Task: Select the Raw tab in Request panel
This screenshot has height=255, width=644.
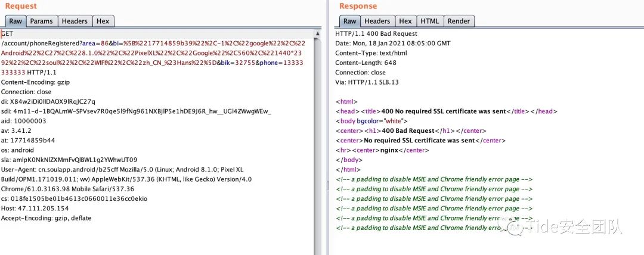Action: tap(15, 21)
